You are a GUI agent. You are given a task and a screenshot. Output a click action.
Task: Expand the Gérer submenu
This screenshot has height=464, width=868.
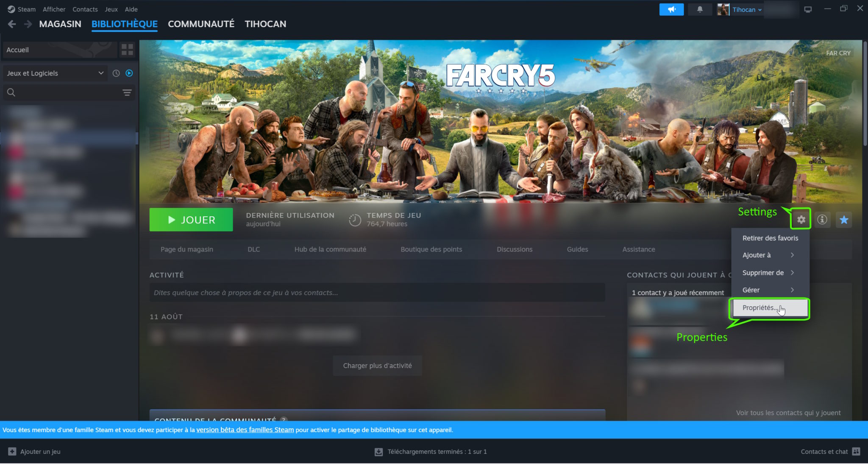point(768,290)
